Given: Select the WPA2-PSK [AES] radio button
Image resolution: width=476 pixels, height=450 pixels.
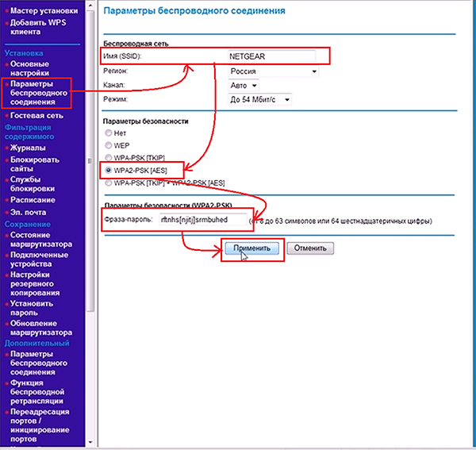Looking at the screenshot, I should pos(109,171).
